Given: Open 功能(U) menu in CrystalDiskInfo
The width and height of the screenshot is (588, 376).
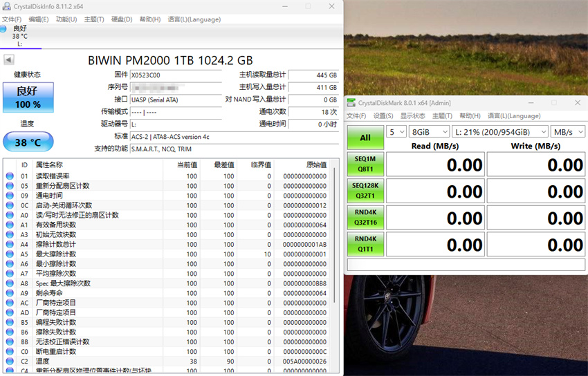Looking at the screenshot, I should (x=66, y=19).
